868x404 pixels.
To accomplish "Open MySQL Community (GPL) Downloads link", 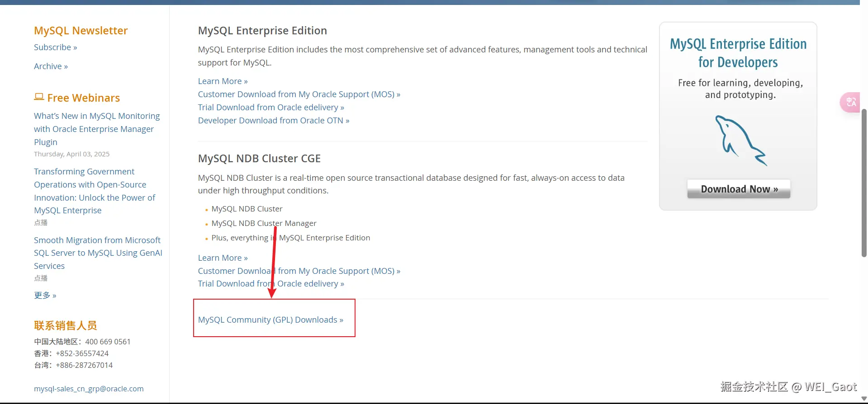I will point(270,320).
